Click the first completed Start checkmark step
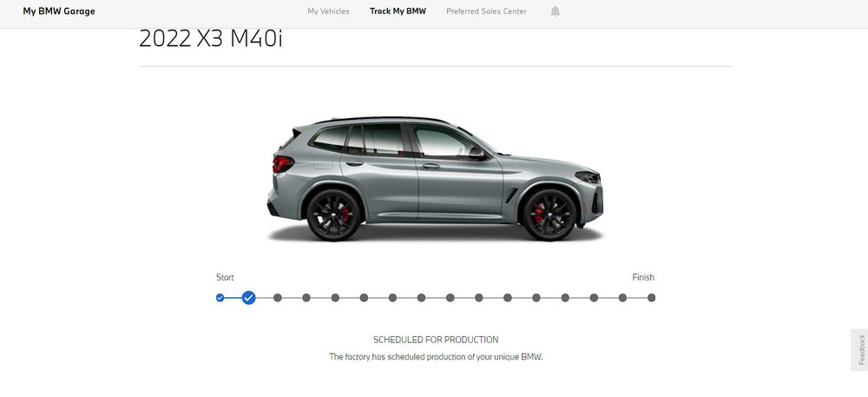The height and width of the screenshot is (397, 868). (x=220, y=298)
